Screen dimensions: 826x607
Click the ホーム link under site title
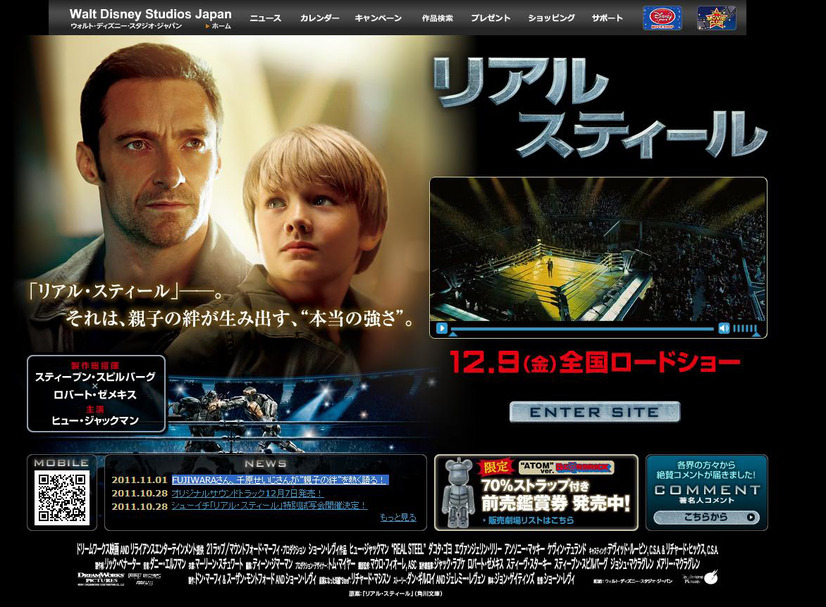(221, 26)
